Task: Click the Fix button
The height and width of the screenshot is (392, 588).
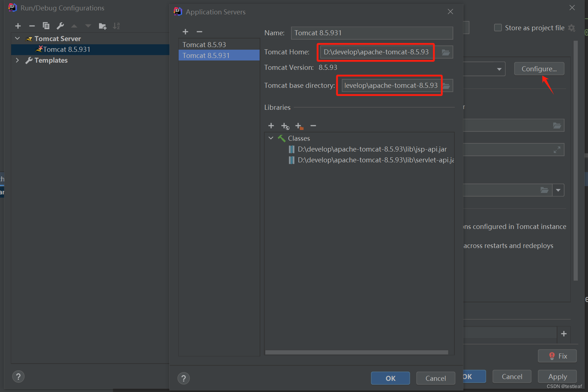Action: point(557,356)
